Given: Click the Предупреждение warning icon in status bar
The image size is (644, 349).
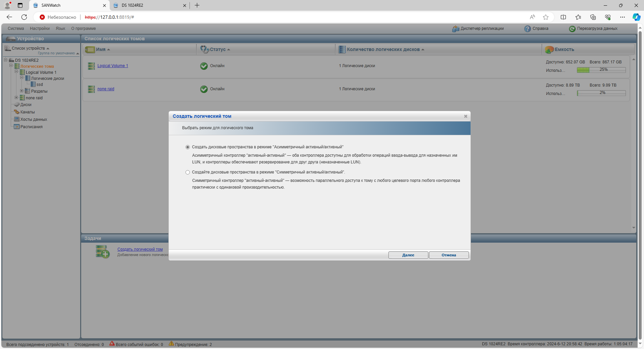Looking at the screenshot, I should pos(171,344).
